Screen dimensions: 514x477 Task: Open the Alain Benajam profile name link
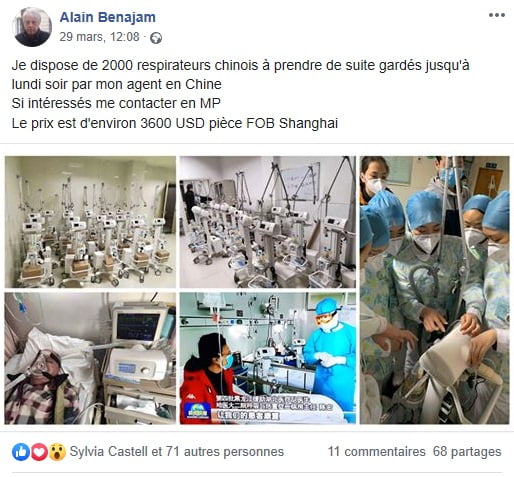[108, 17]
